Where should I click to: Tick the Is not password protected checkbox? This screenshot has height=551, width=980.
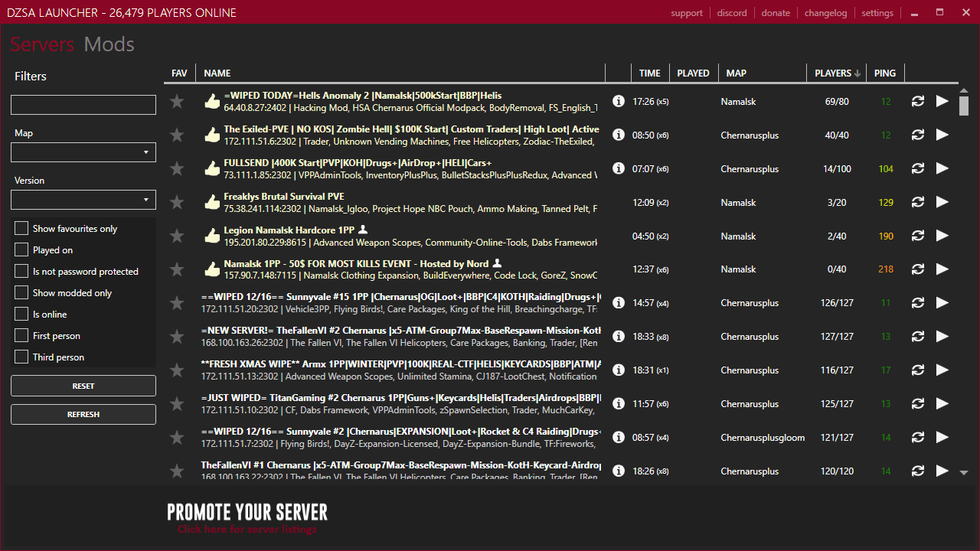(21, 271)
